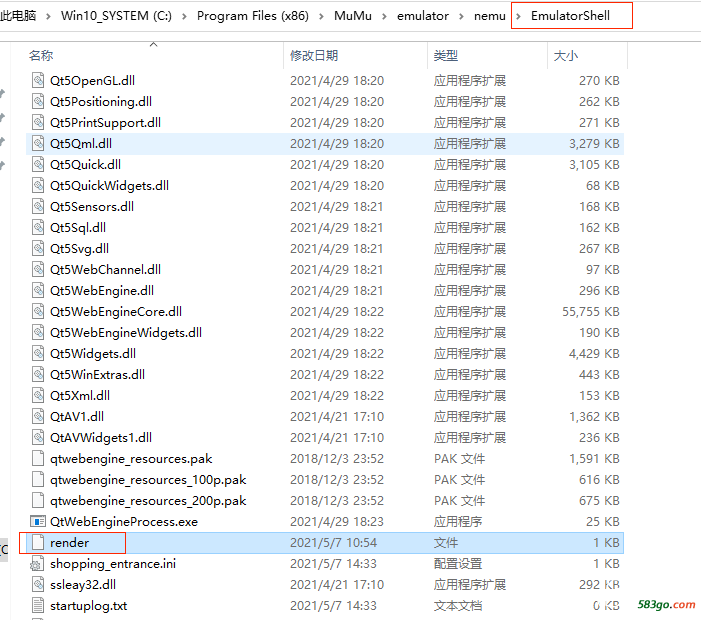Image resolution: width=701 pixels, height=620 pixels.
Task: Click the Qt5WebEngineCore.dll file icon
Action: pyautogui.click(x=38, y=312)
